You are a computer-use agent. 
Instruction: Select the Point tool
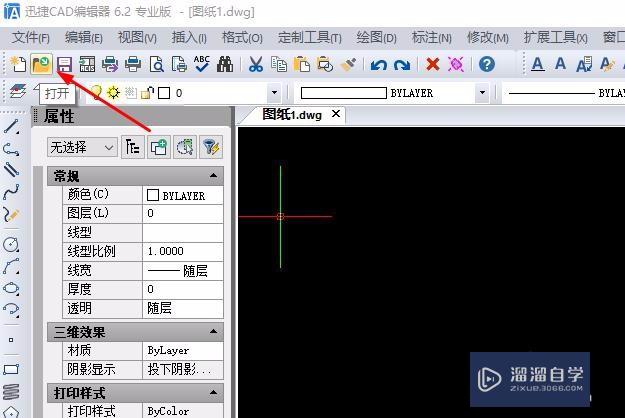click(11, 340)
